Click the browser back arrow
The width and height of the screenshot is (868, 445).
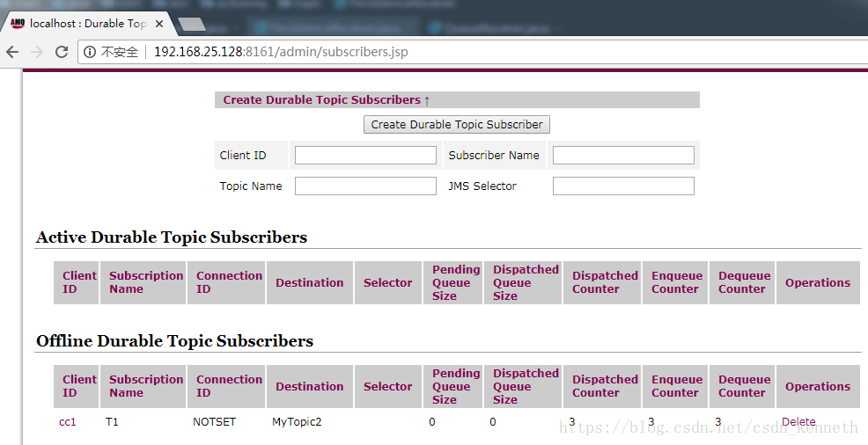pyautogui.click(x=12, y=52)
